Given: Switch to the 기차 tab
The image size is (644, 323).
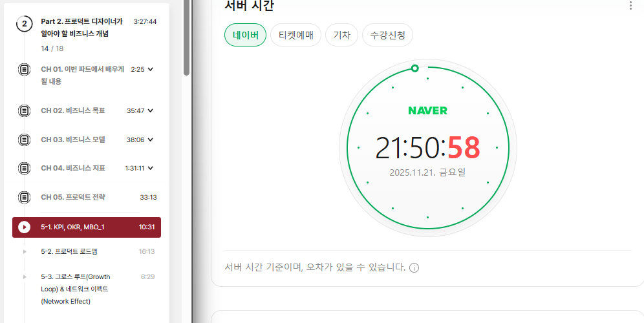Looking at the screenshot, I should click(x=341, y=35).
